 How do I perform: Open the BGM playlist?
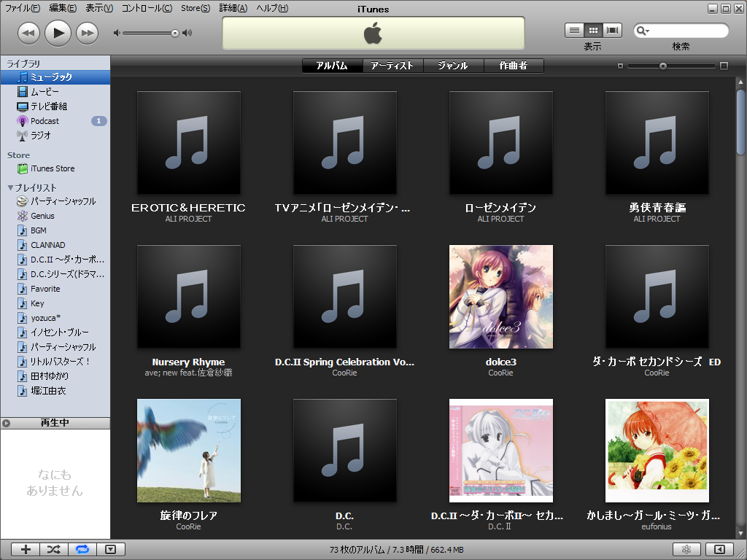[55, 230]
